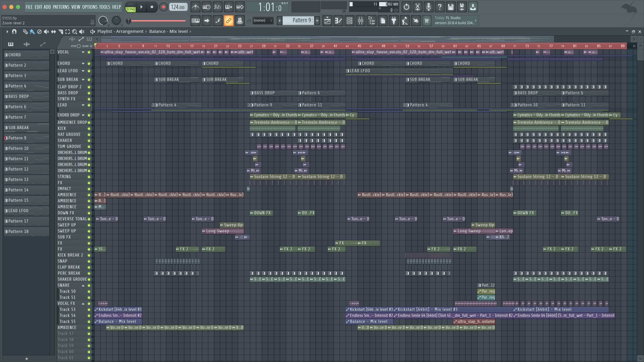Select the Slice tool in playlist toolbar
Viewport: 644px width, 362px height.
pyautogui.click(x=61, y=32)
